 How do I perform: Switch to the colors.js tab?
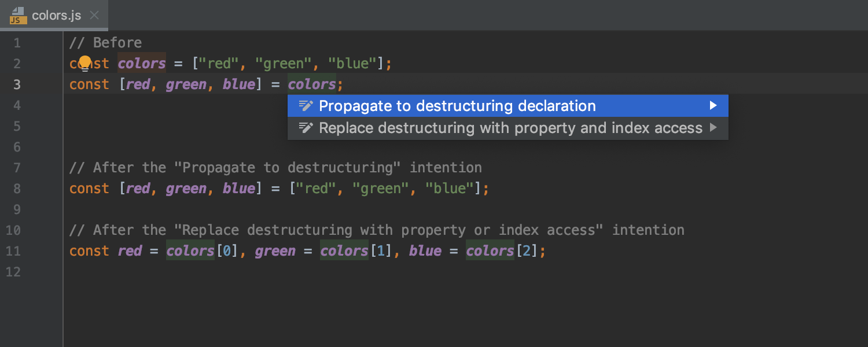[57, 16]
